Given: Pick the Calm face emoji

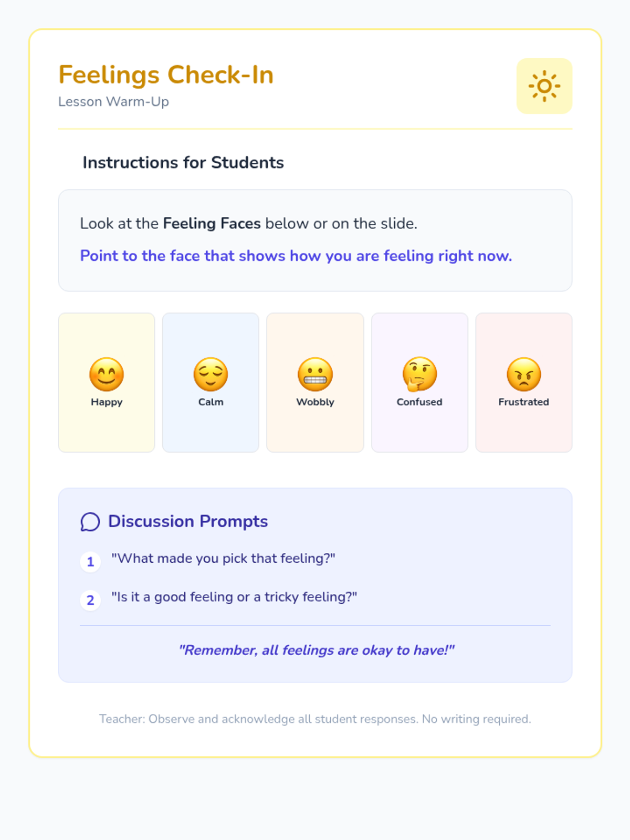Looking at the screenshot, I should coord(211,374).
